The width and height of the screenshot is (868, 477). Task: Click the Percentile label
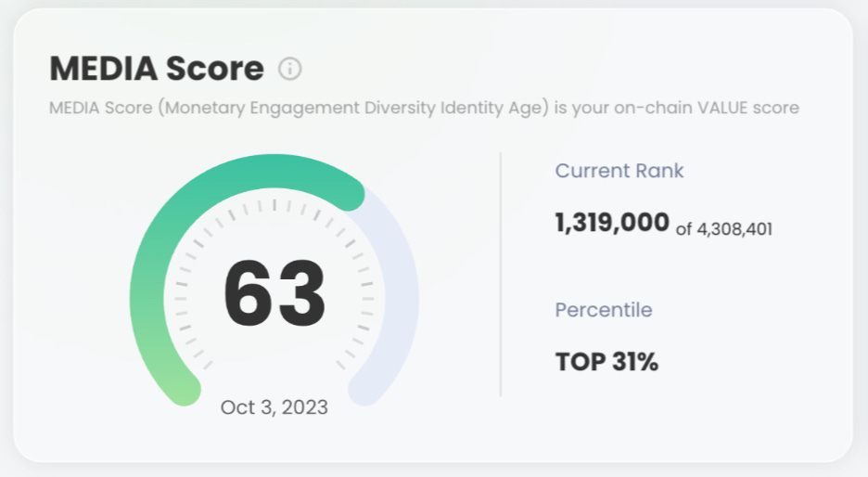click(604, 310)
